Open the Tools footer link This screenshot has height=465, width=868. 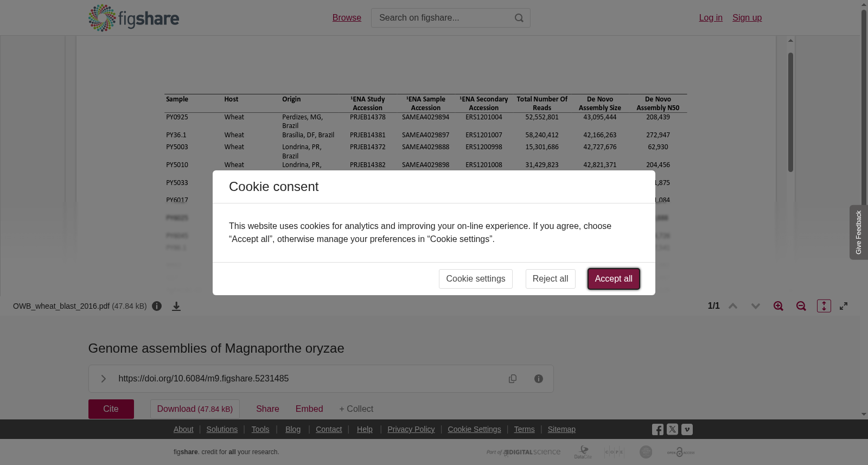pyautogui.click(x=260, y=429)
